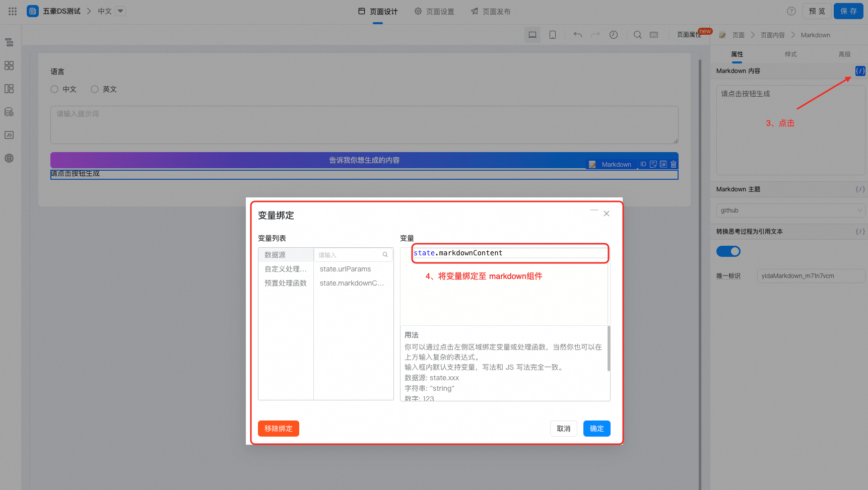The image size is (868, 490).
Task: Switch to mobile preview mode
Action: point(552,34)
